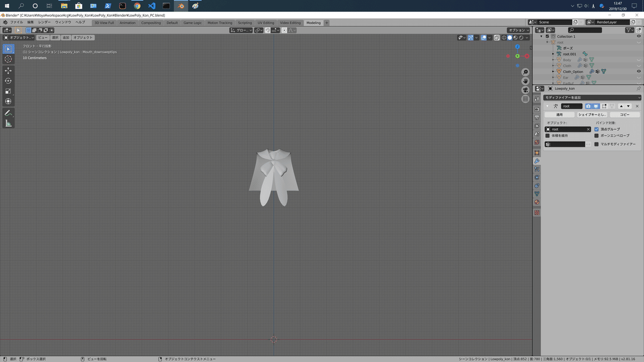The width and height of the screenshot is (644, 362).
Task: Collapse the root modifier panel
Action: 547,106
